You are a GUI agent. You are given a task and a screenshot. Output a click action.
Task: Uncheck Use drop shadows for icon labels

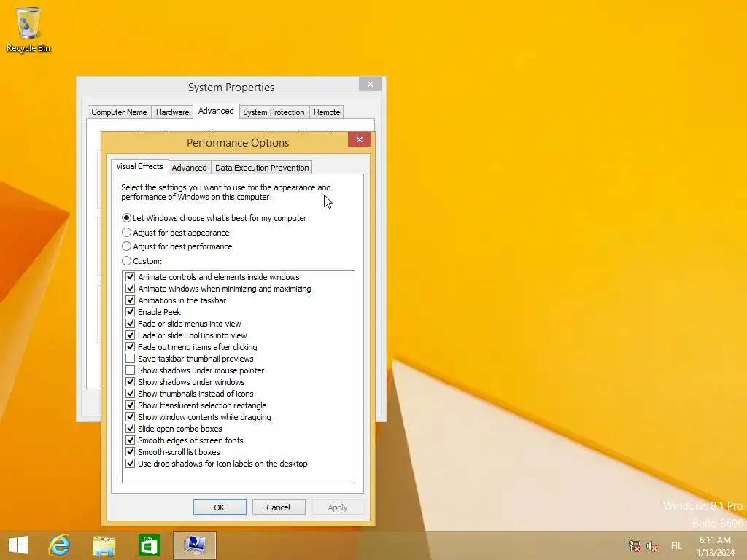[130, 464]
